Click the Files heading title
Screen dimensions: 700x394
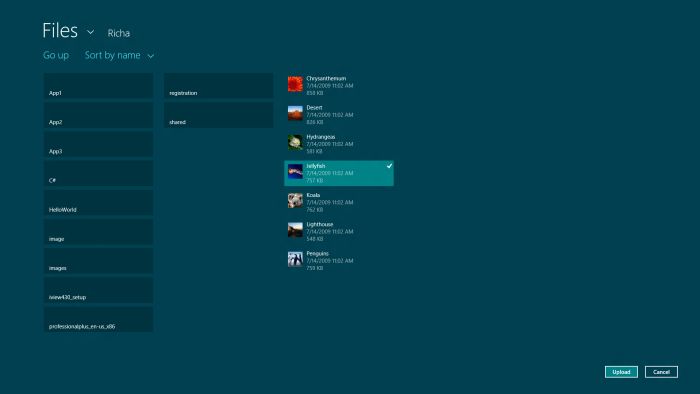pyautogui.click(x=60, y=31)
